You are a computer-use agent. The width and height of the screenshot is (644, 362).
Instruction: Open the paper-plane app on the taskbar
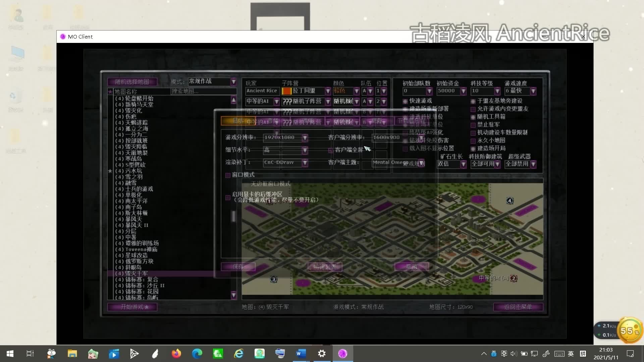pyautogui.click(x=135, y=354)
